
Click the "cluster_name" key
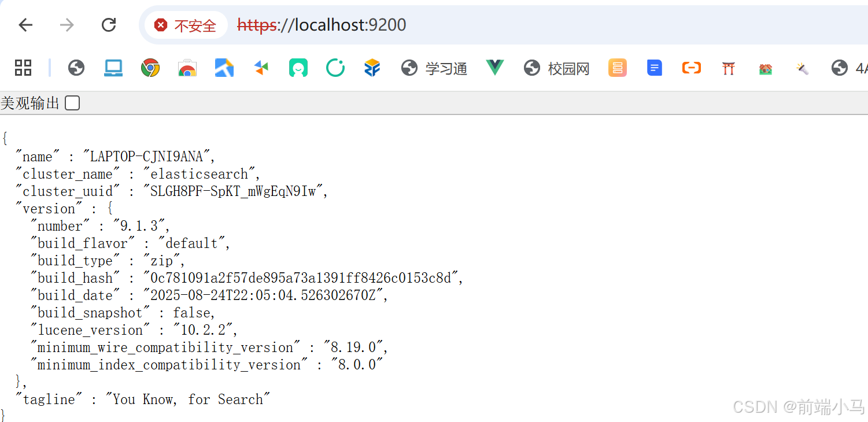[68, 173]
